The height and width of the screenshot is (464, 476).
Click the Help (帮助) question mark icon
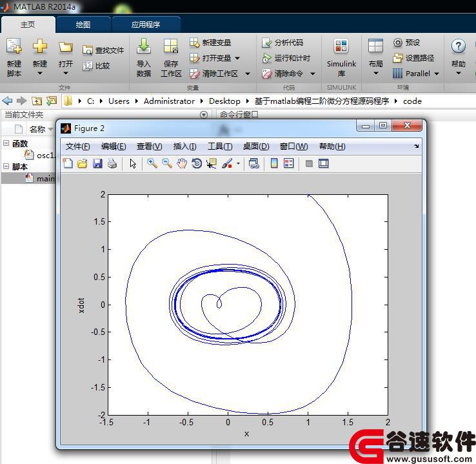tap(459, 46)
